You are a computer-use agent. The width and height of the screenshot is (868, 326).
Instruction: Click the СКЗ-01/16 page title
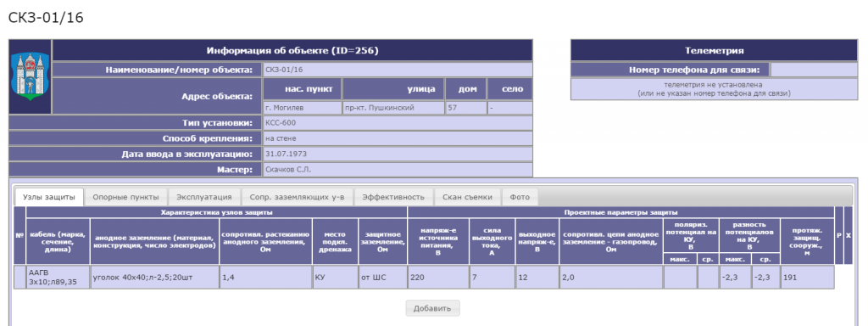click(46, 17)
